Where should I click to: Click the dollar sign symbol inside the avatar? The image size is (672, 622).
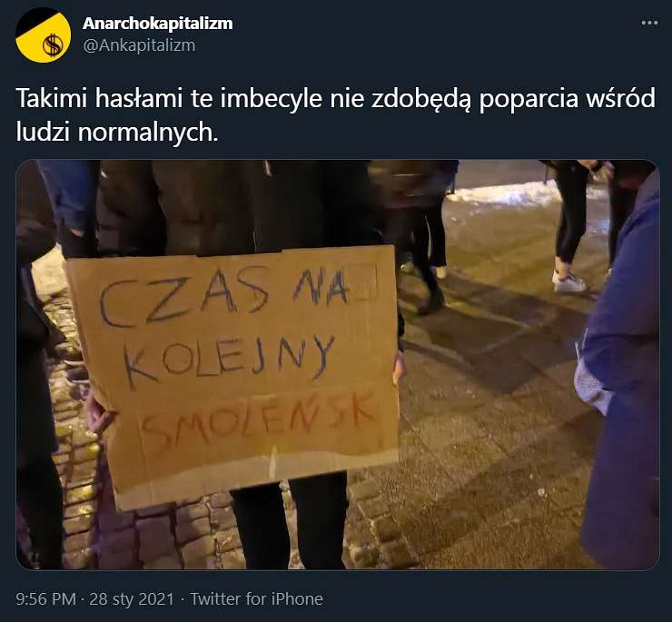click(x=53, y=45)
